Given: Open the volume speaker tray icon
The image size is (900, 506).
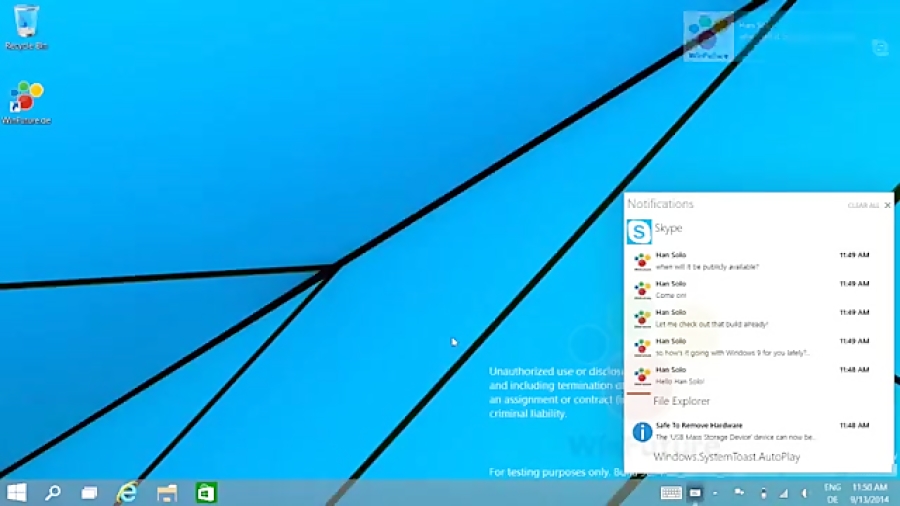Looking at the screenshot, I should [805, 493].
